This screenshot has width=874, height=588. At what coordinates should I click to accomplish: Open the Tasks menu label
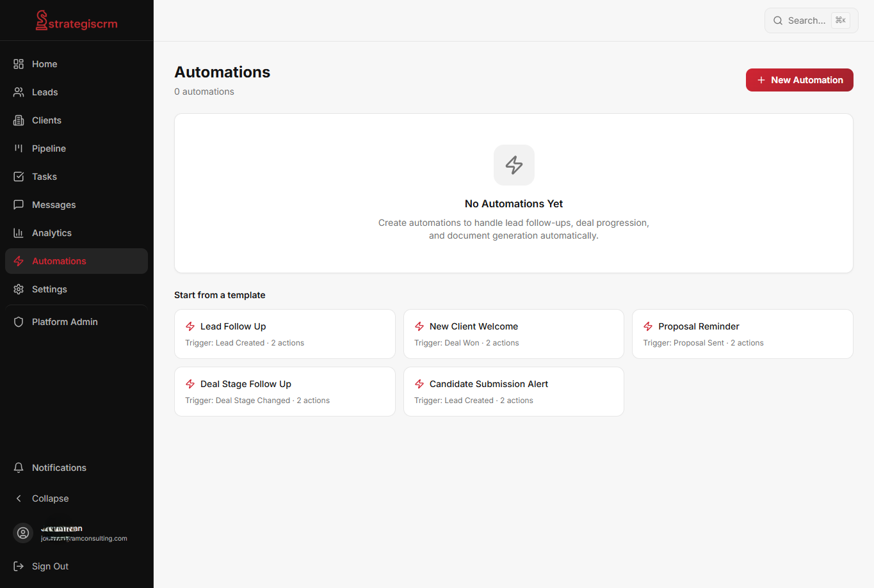coord(44,177)
